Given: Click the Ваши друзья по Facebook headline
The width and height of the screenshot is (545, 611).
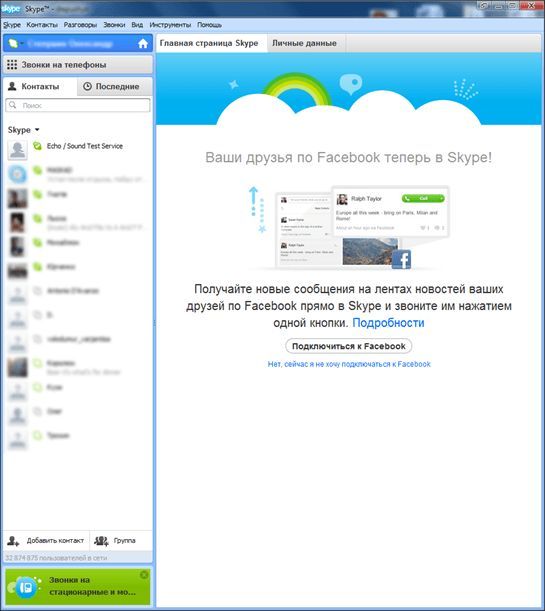Looking at the screenshot, I should (349, 157).
